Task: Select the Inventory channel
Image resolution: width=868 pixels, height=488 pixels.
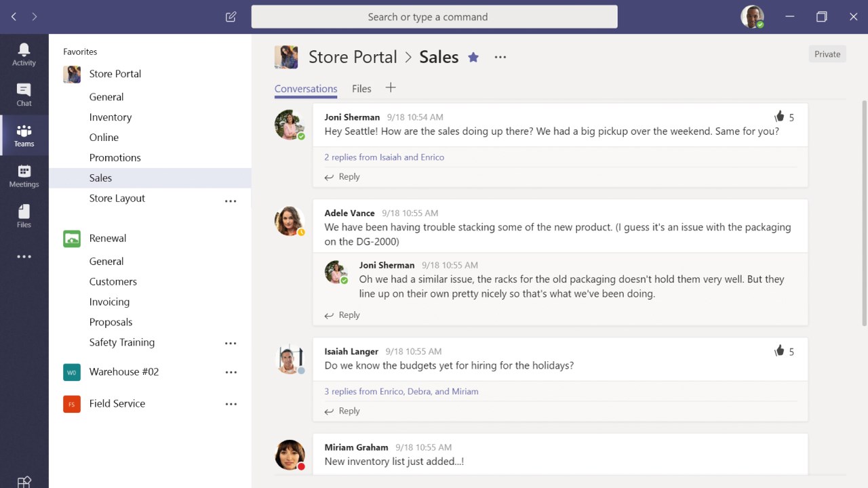Action: [111, 117]
